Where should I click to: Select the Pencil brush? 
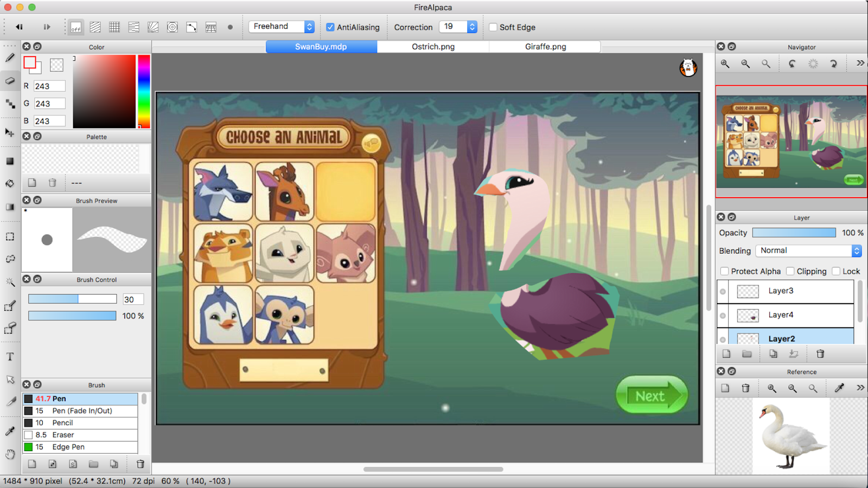coord(80,423)
